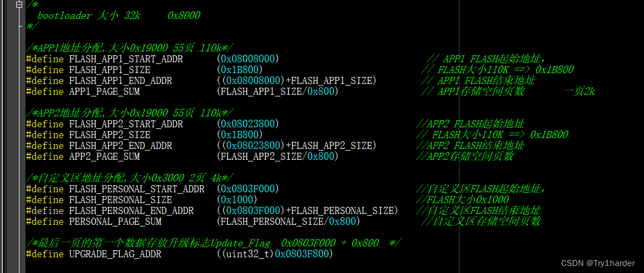
Task: Collapse the bootloader comment fold marker
Action: (19, 4)
